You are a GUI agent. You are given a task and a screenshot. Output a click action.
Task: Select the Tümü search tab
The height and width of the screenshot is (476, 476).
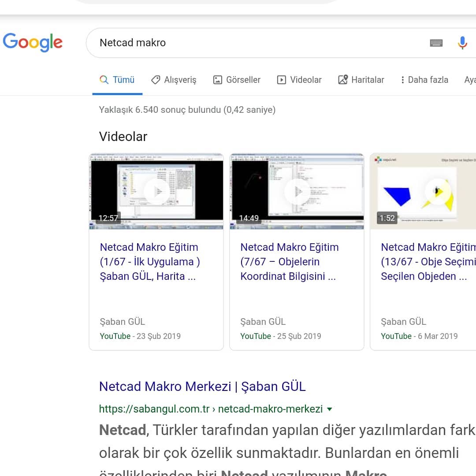tap(117, 80)
